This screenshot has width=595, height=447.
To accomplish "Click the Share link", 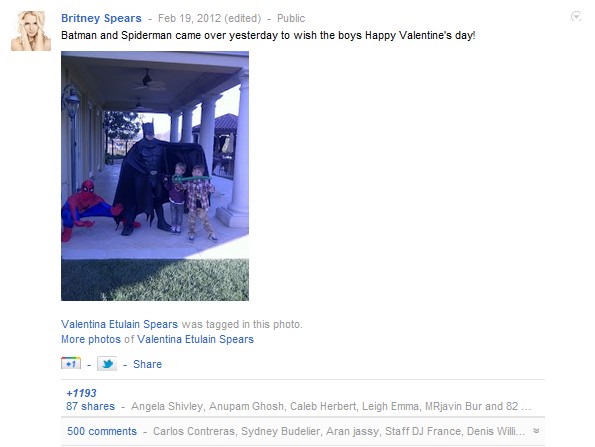I will point(148,364).
